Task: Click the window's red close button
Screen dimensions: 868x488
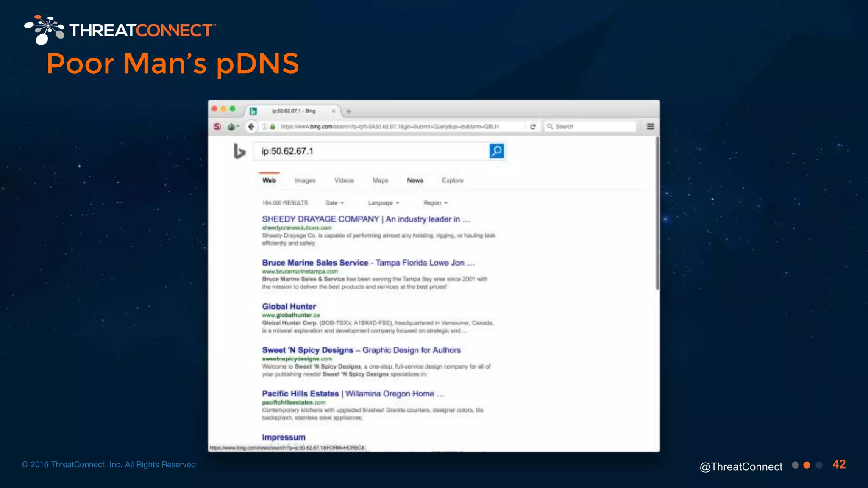Action: pos(214,109)
